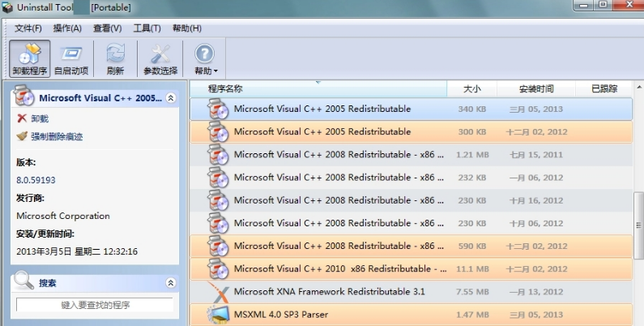Open the 查看(V) menu
The width and height of the screenshot is (644, 326).
point(107,28)
